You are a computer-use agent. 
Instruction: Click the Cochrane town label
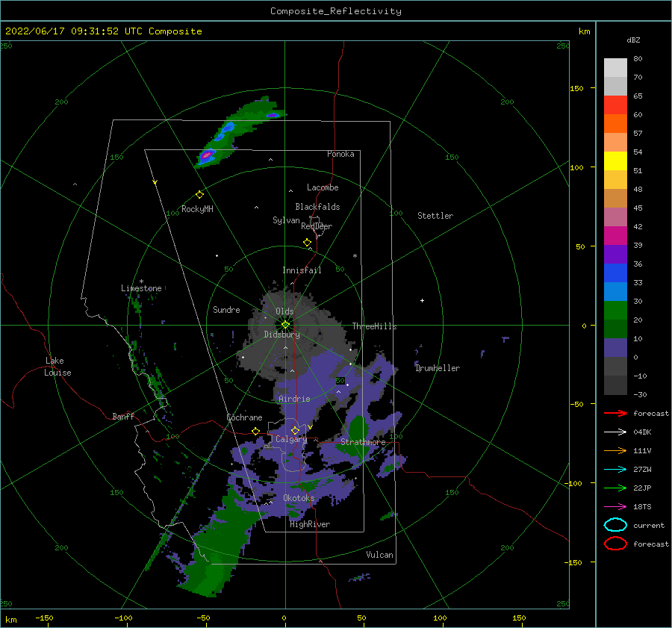pos(244,417)
